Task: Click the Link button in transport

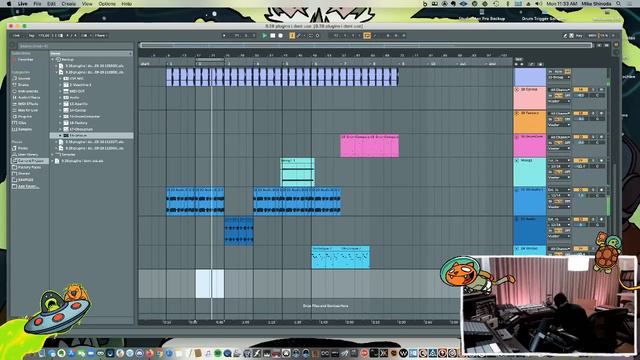Action: (x=16, y=36)
